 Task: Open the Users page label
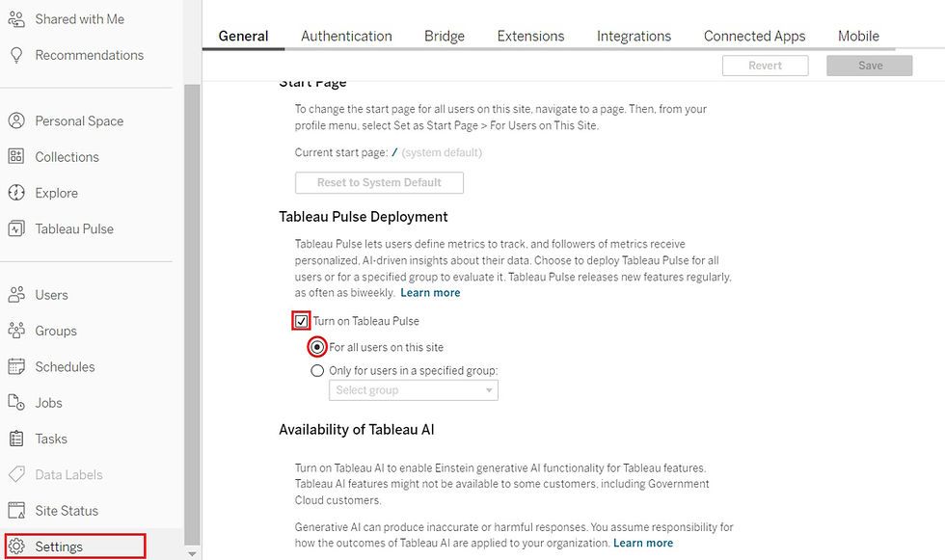point(51,295)
